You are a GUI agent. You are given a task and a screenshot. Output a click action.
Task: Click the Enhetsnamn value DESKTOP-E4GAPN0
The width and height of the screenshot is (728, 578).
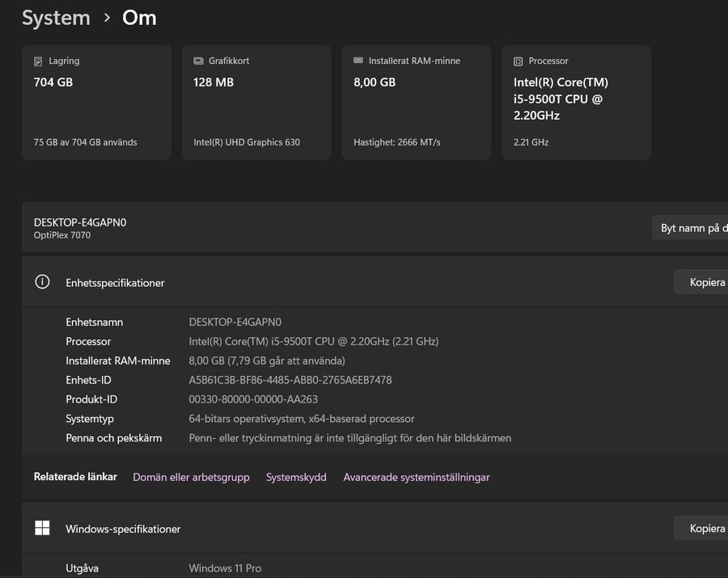[x=235, y=322]
